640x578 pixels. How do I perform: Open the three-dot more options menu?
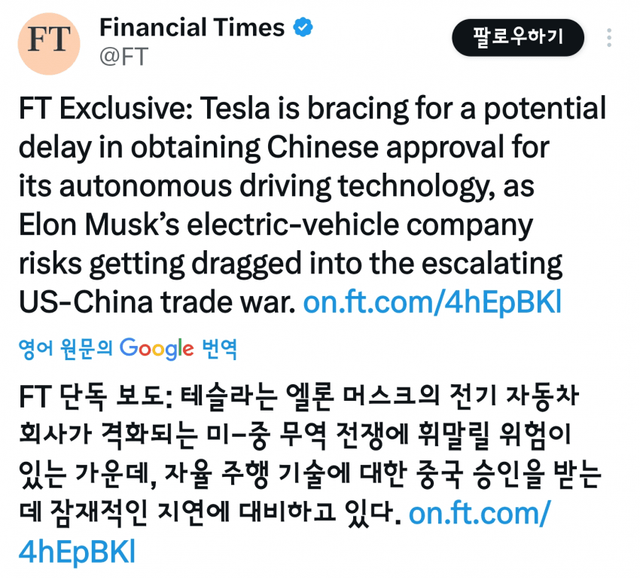(x=610, y=38)
